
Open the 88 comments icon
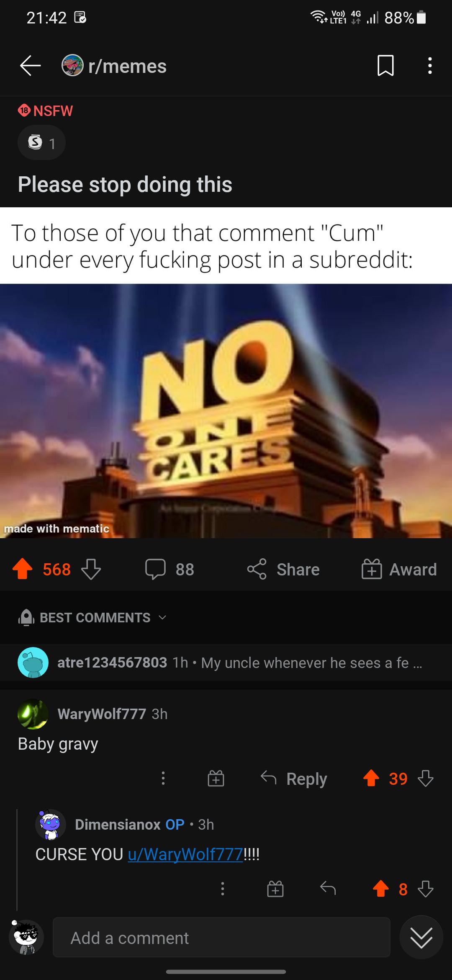click(169, 570)
